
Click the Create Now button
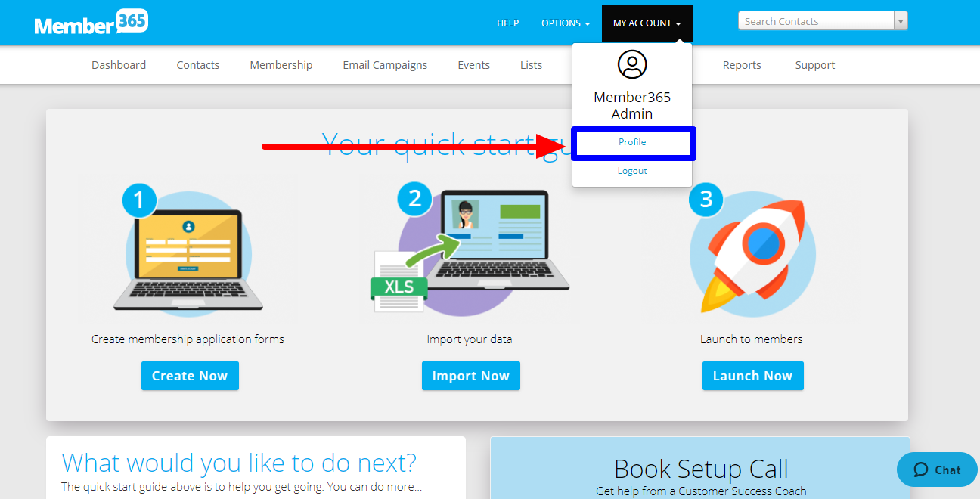tap(190, 376)
